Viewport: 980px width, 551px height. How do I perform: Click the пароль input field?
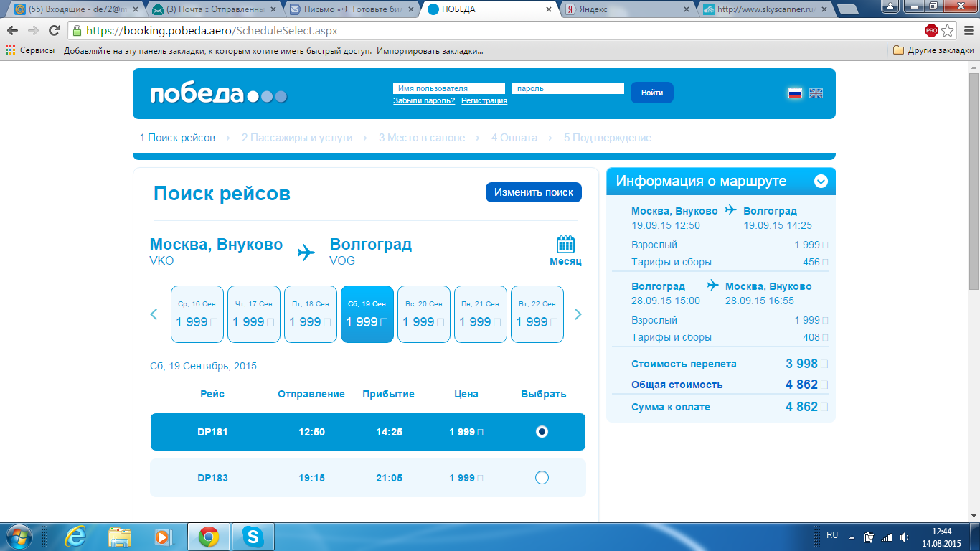[x=568, y=88]
